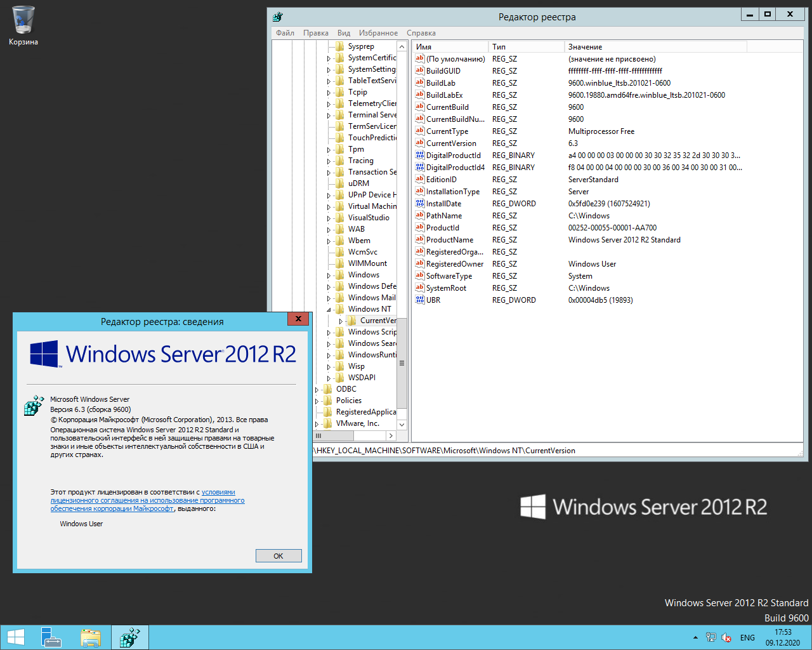Select the CurrentBuild value icon
This screenshot has width=812, height=650.
[x=419, y=107]
